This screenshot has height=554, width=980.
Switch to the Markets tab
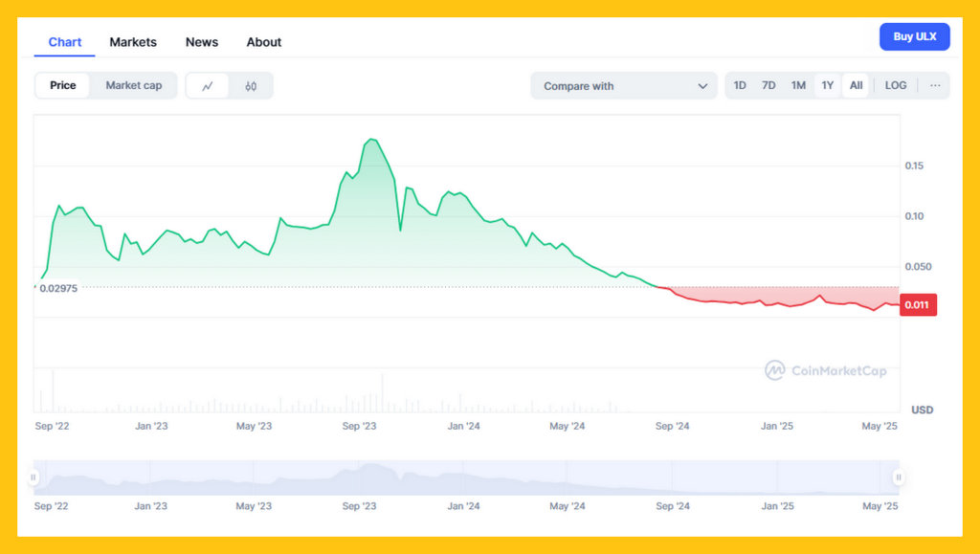(133, 42)
